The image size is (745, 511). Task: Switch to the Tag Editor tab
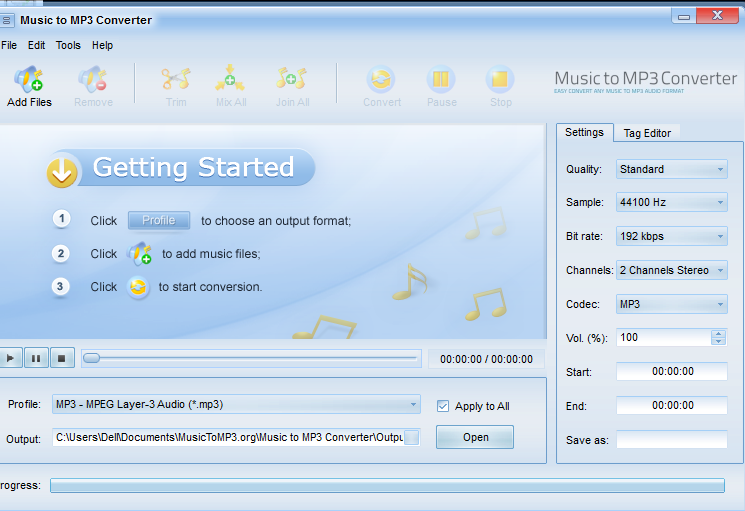[647, 133]
